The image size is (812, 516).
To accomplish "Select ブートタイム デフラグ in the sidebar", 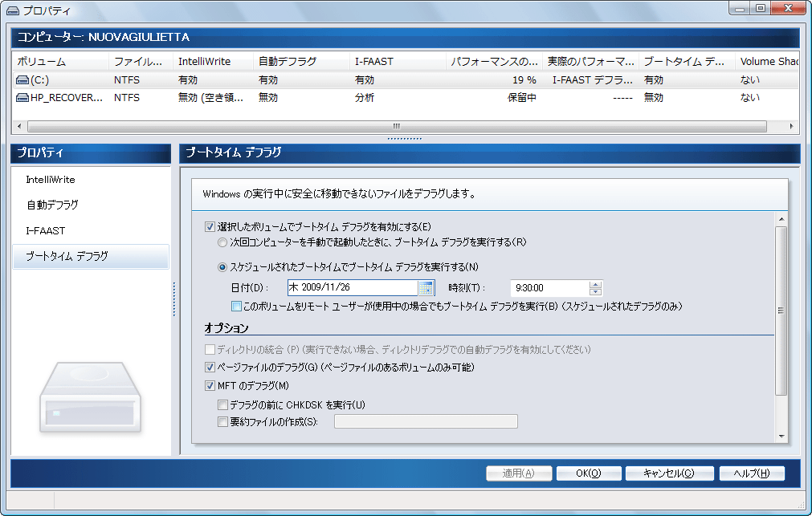I will coord(91,256).
